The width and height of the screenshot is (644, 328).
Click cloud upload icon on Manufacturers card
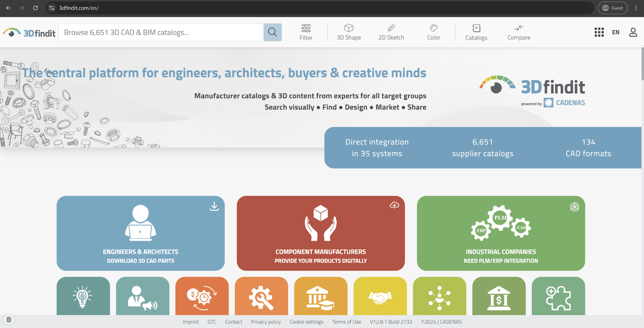point(394,205)
